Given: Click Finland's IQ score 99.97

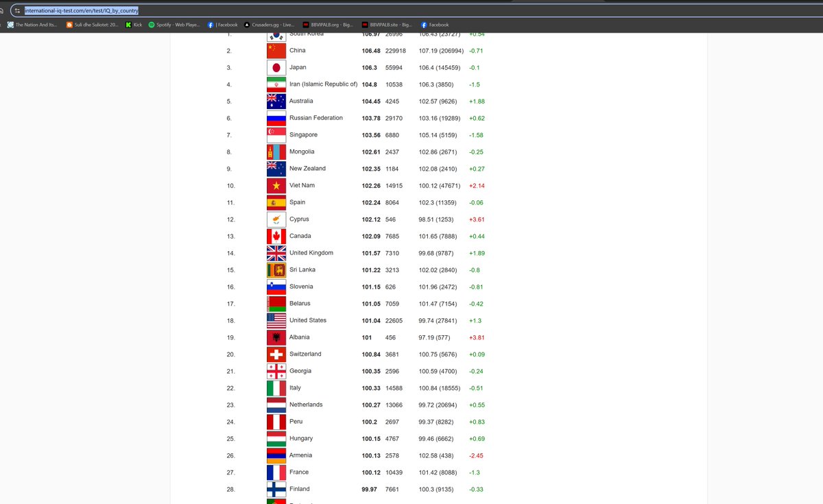Looking at the screenshot, I should point(370,489).
